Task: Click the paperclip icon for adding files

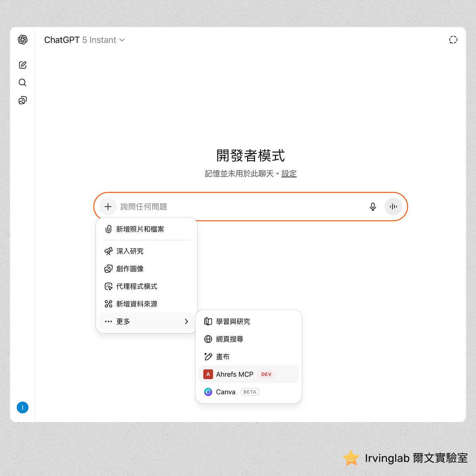Action: coord(108,229)
